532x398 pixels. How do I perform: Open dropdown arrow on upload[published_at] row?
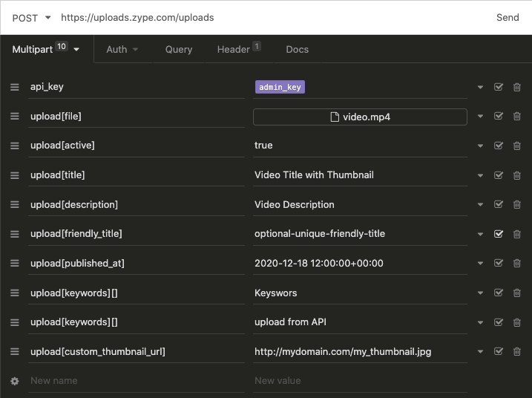tap(480, 263)
